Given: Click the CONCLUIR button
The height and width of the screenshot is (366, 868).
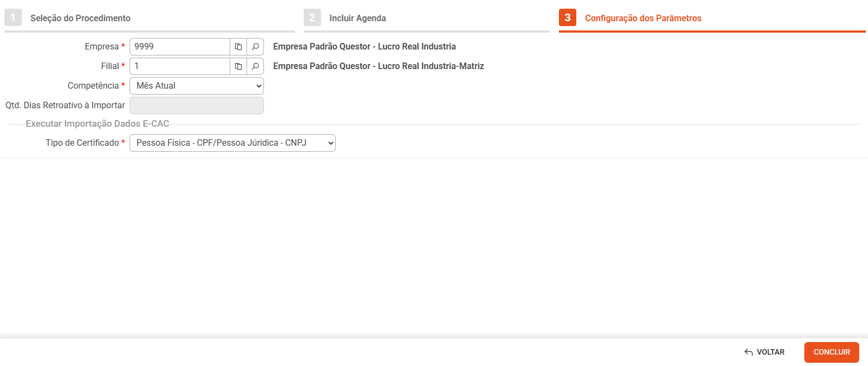Looking at the screenshot, I should (x=832, y=352).
